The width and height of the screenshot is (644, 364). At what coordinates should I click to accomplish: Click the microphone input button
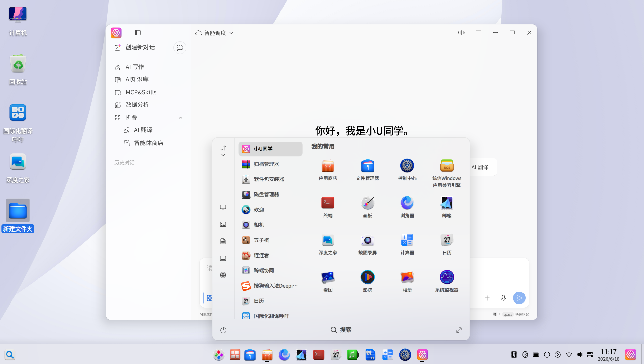[503, 298]
